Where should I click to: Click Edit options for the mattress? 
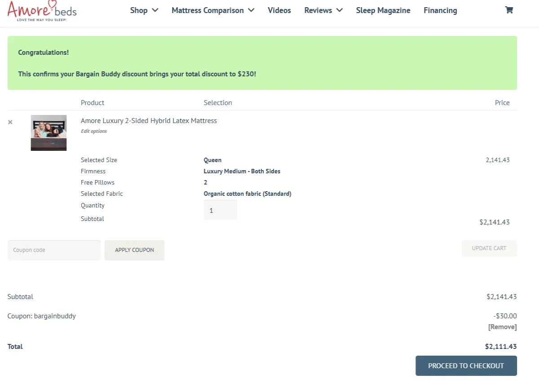point(93,131)
